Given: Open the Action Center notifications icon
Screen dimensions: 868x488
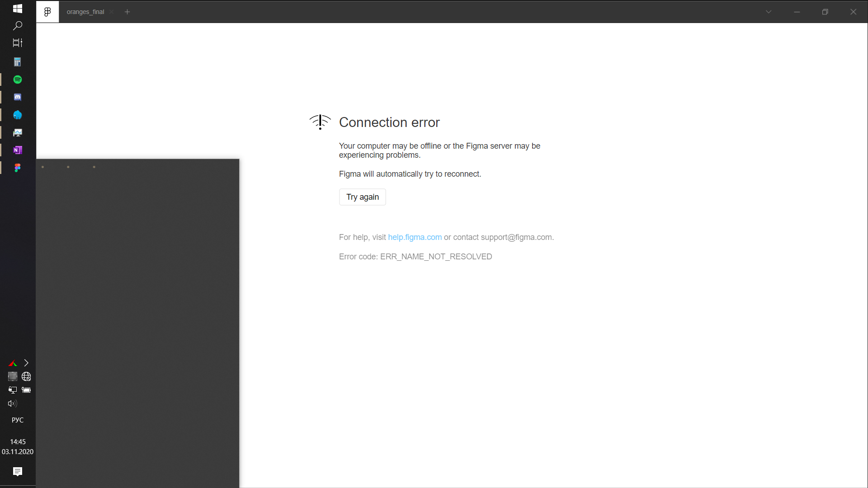Looking at the screenshot, I should click(18, 472).
